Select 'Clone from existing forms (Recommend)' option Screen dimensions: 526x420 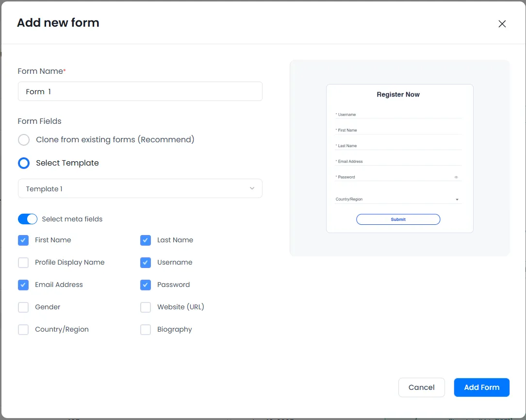pos(24,139)
